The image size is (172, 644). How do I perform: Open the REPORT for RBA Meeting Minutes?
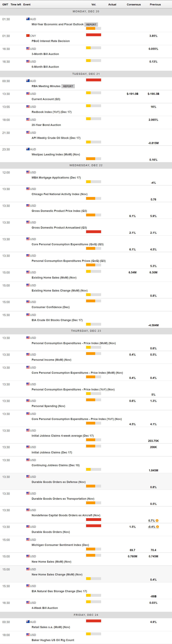(68, 86)
